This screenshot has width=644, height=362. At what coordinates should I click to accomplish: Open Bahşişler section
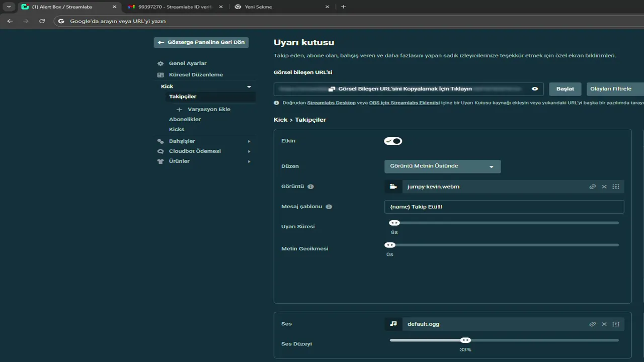point(182,141)
